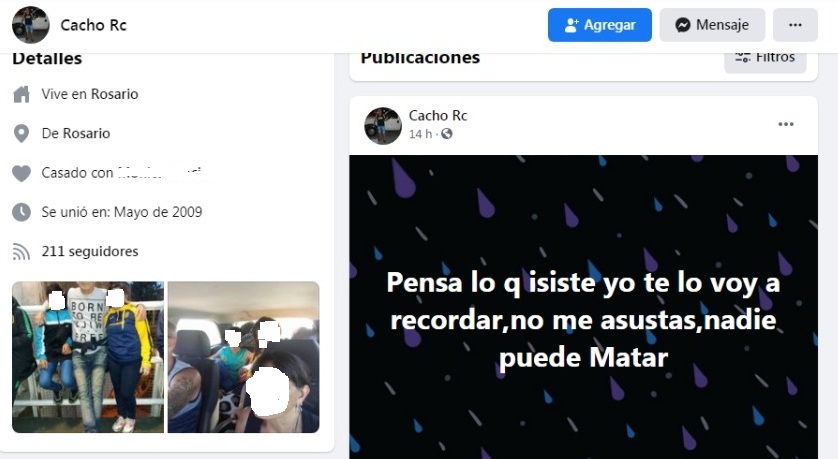Click the followers feed icon
This screenshot has height=459, width=838.
(x=21, y=252)
